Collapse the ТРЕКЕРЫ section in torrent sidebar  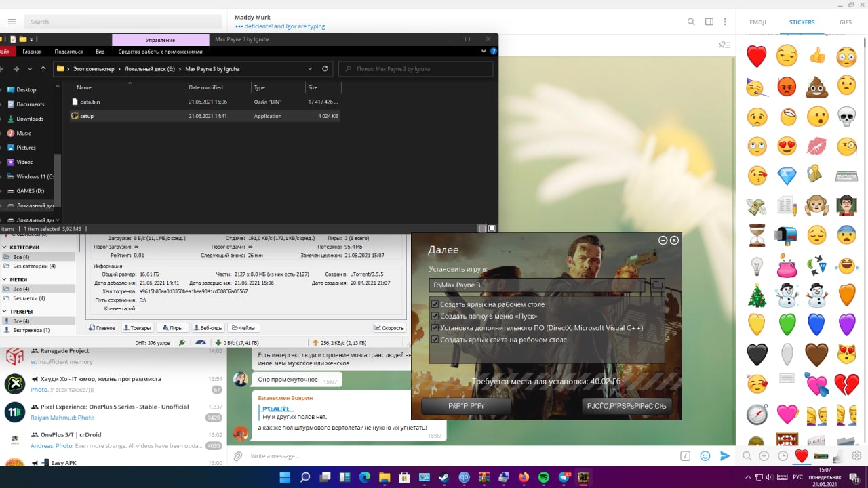coord(5,312)
